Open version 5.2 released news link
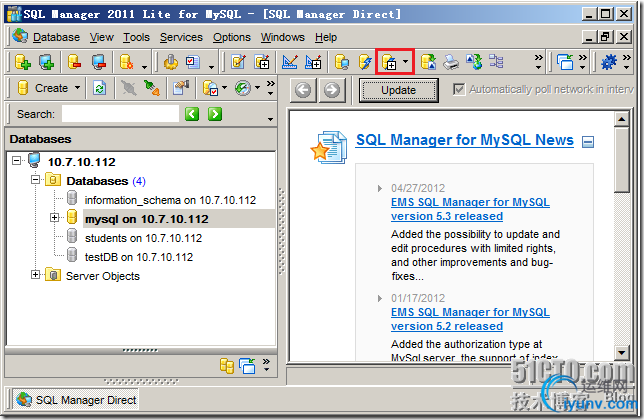This screenshot has width=644, height=420. click(x=470, y=319)
